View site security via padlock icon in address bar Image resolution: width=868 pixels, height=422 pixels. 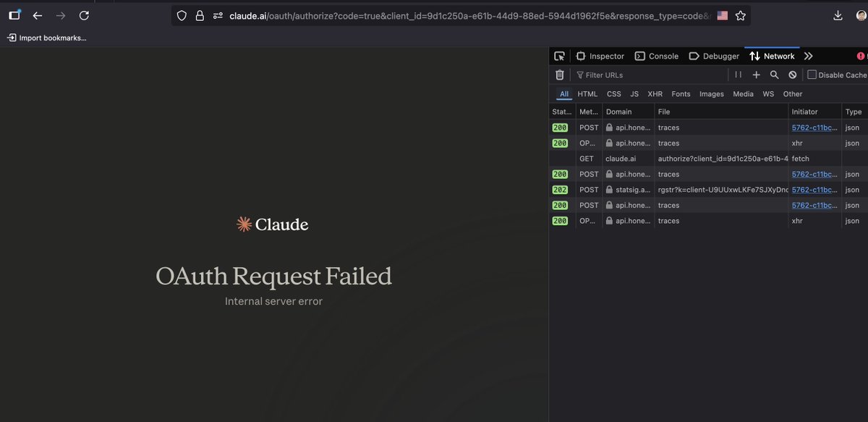200,15
